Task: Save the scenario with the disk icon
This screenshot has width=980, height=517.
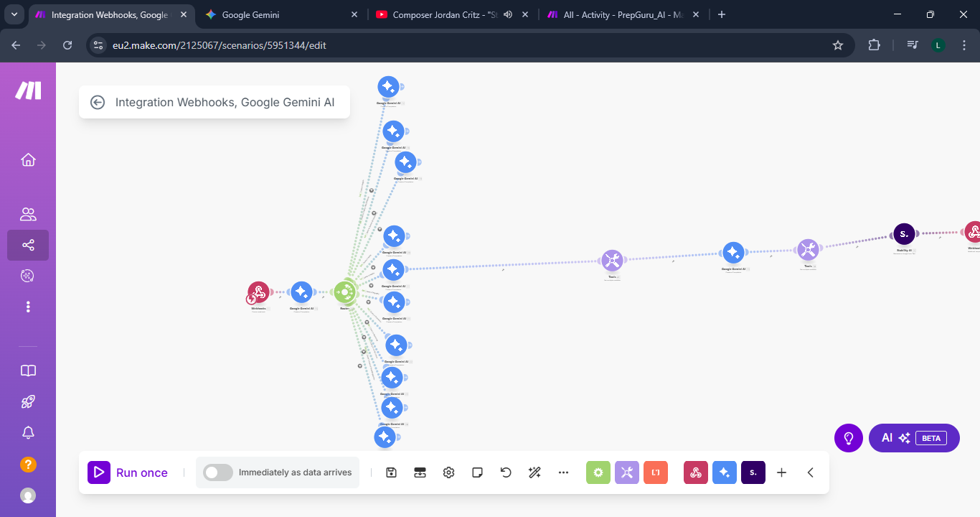Action: (391, 472)
